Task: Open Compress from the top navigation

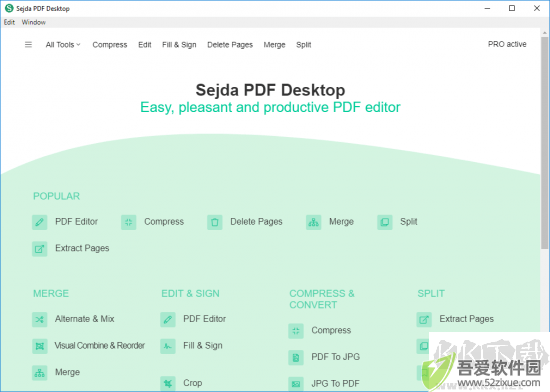Action: pos(110,45)
